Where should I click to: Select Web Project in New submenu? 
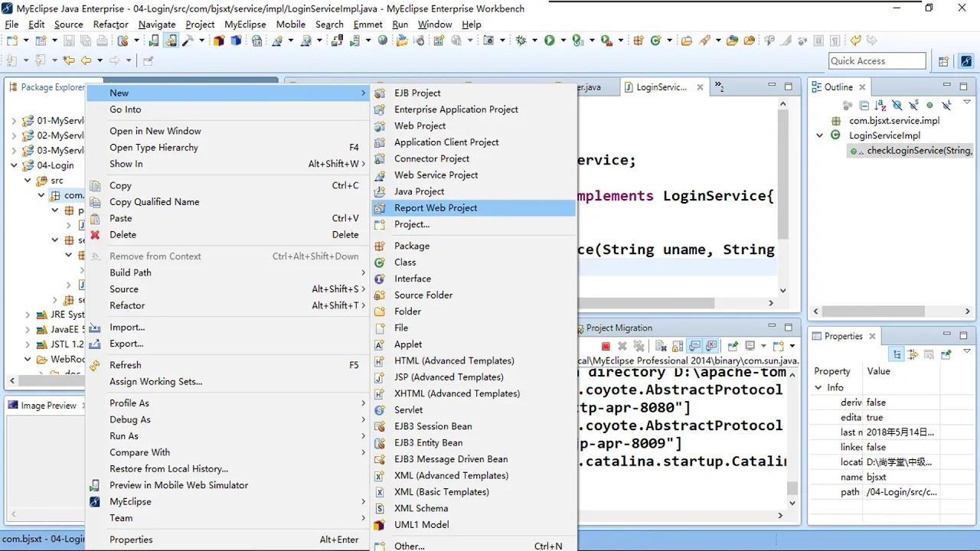pos(474,126)
